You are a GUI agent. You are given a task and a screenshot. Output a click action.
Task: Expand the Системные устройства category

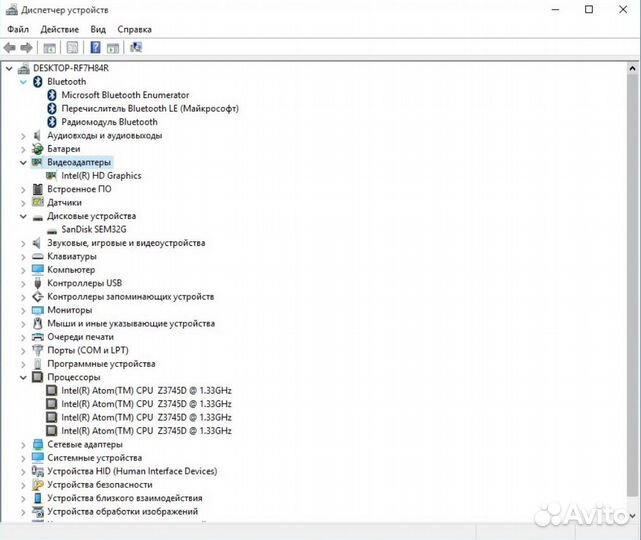23,458
